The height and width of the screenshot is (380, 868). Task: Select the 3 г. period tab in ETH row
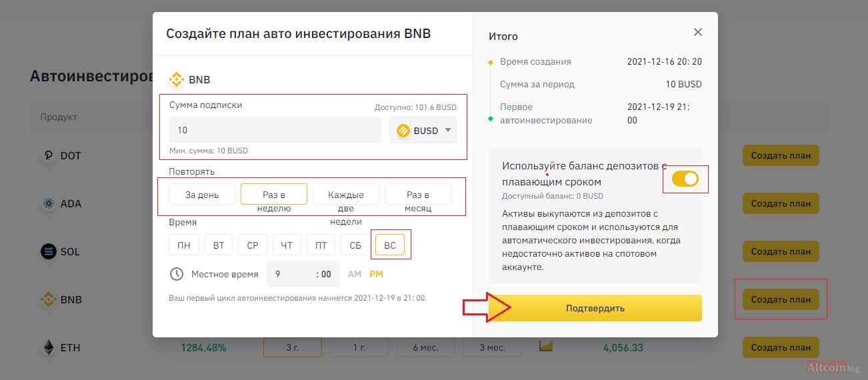293,347
